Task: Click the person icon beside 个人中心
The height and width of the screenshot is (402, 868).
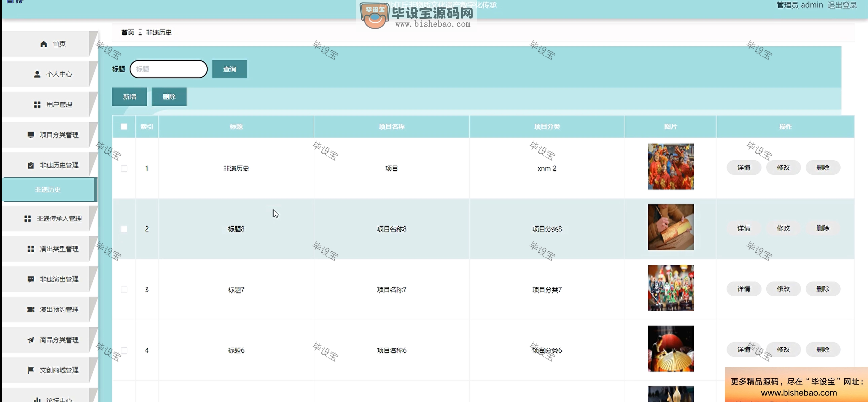Action: coord(37,74)
